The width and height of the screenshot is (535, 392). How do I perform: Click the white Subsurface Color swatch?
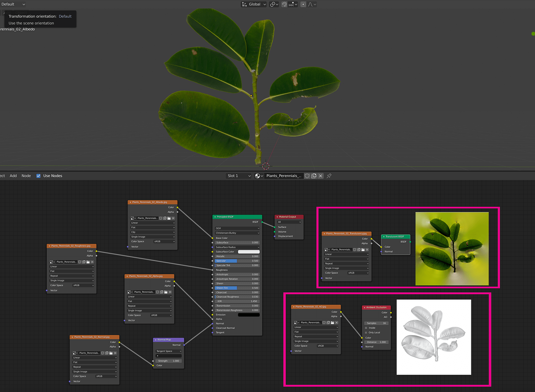coord(249,252)
